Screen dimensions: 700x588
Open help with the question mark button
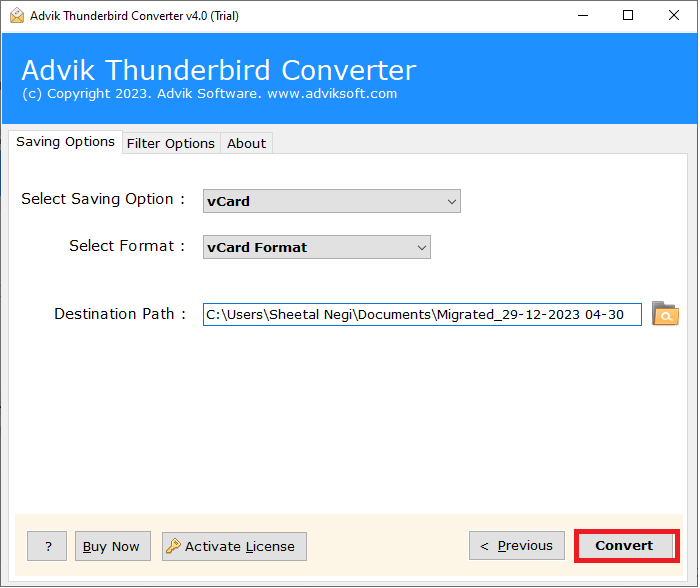coord(47,546)
